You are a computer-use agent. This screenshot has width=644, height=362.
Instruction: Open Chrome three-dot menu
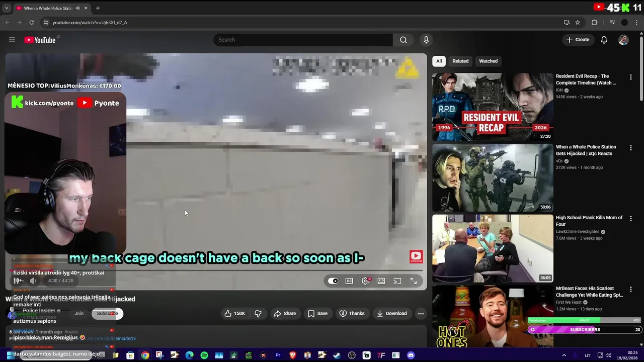636,22
